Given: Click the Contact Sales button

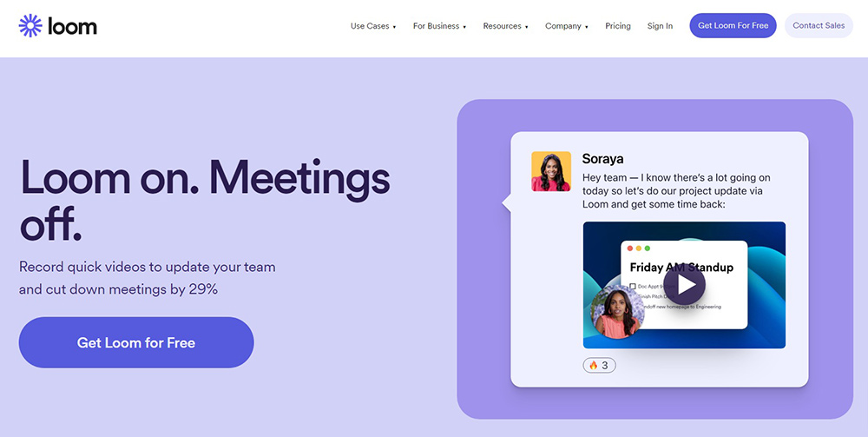Looking at the screenshot, I should (819, 25).
